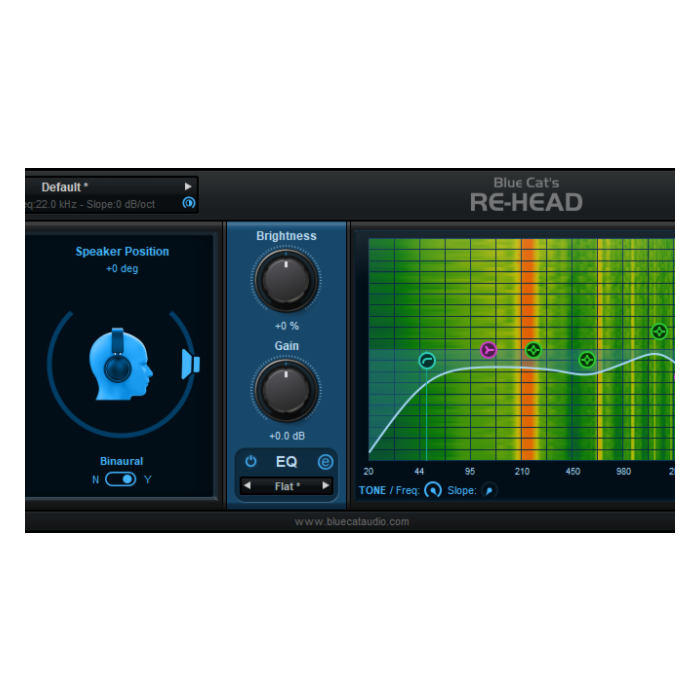
Task: Select the green peak node near 450 Hz
Action: (587, 360)
